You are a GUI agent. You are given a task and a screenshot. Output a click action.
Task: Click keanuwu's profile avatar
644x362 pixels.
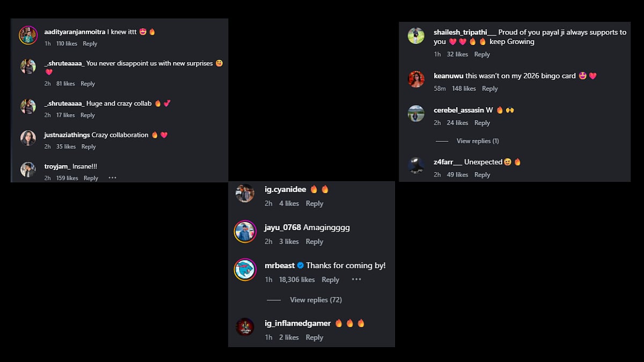[416, 79]
